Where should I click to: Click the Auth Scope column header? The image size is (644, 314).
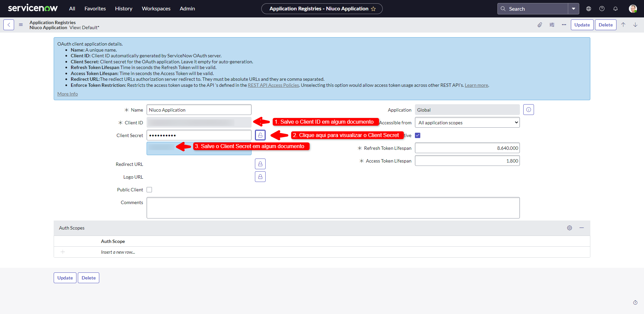click(x=113, y=241)
